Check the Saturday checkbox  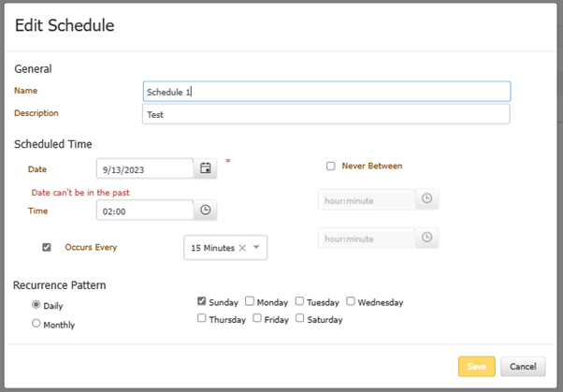click(300, 318)
